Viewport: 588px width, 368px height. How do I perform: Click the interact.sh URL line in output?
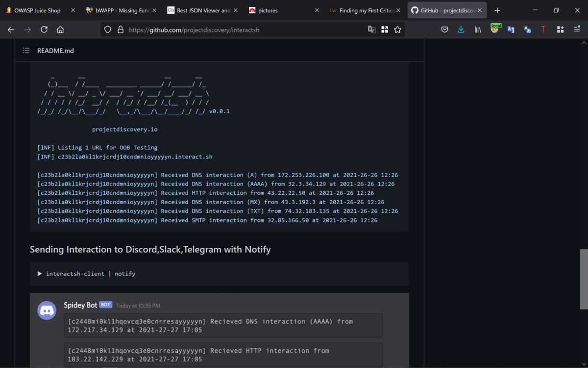[125, 157]
